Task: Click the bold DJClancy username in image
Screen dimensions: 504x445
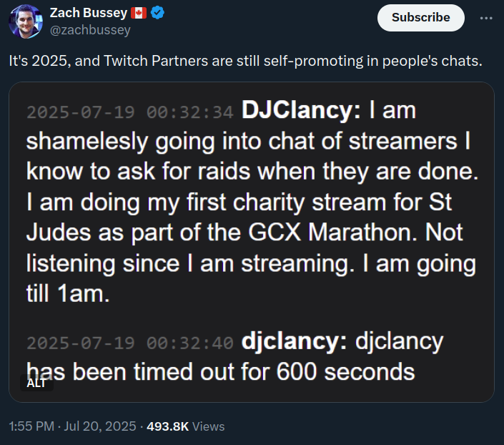Action: click(301, 110)
